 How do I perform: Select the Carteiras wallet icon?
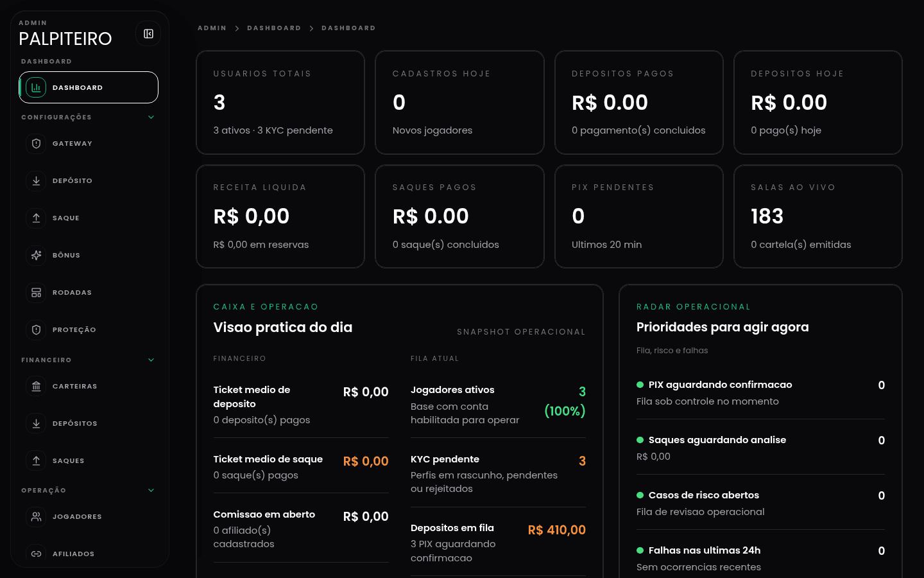[x=36, y=386]
